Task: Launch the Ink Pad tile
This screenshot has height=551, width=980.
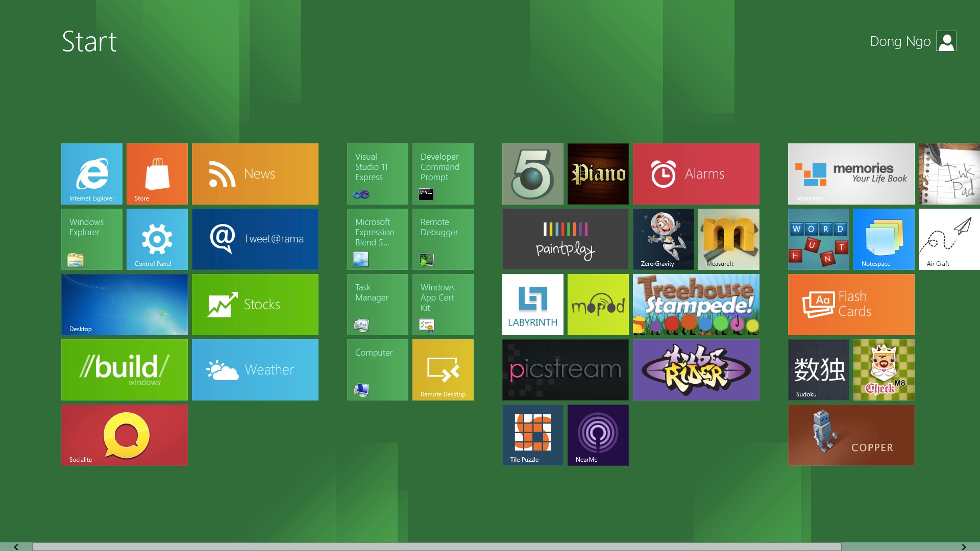Action: [x=949, y=174]
